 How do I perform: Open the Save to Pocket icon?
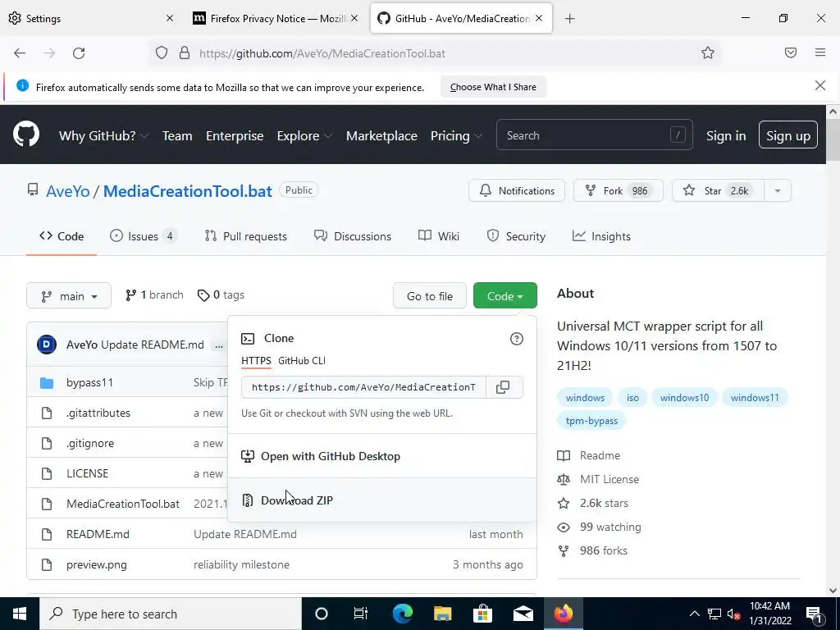coord(791,52)
